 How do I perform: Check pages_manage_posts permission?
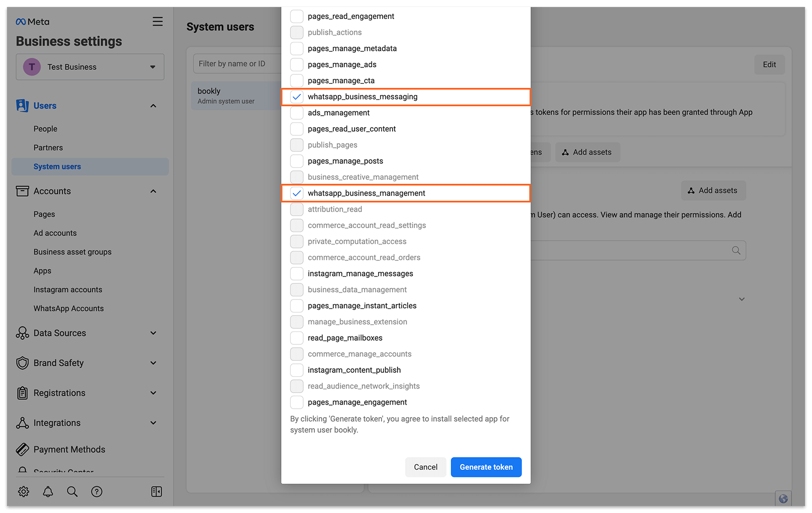(297, 161)
